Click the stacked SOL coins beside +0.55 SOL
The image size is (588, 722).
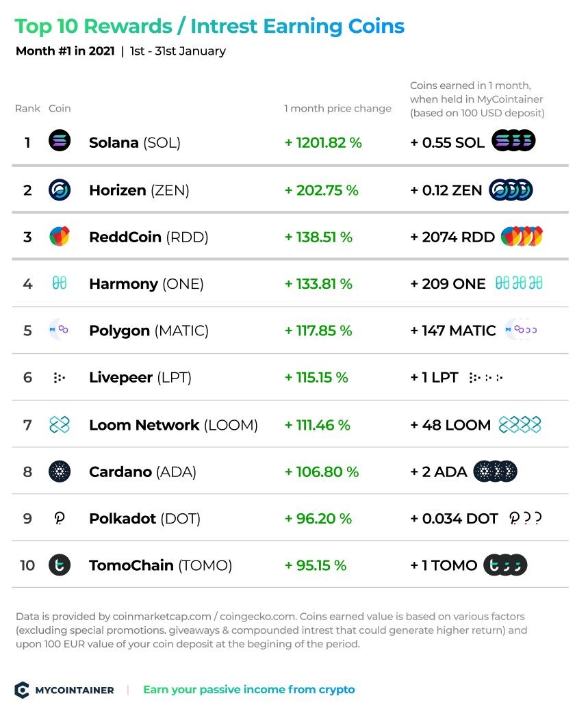513,141
